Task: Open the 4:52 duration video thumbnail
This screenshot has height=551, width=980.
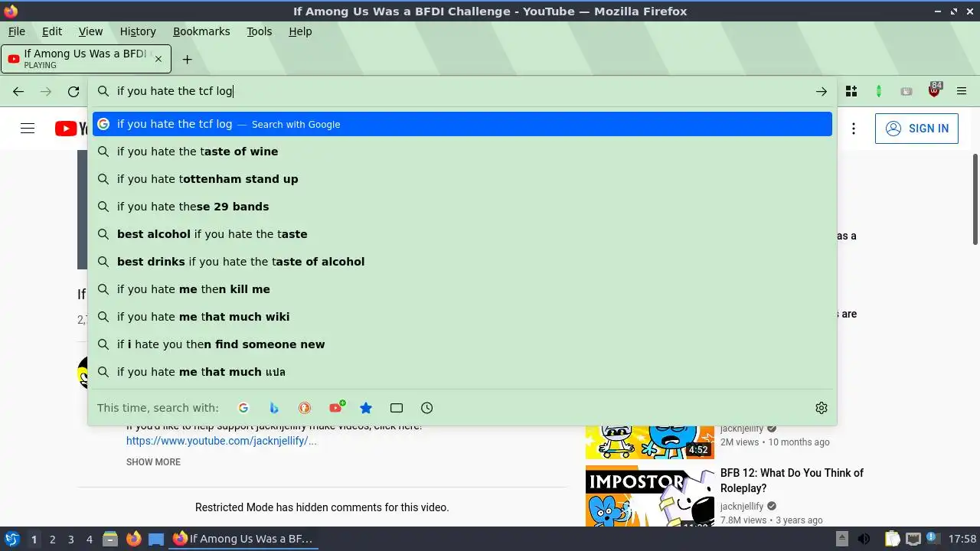Action: tap(650, 442)
